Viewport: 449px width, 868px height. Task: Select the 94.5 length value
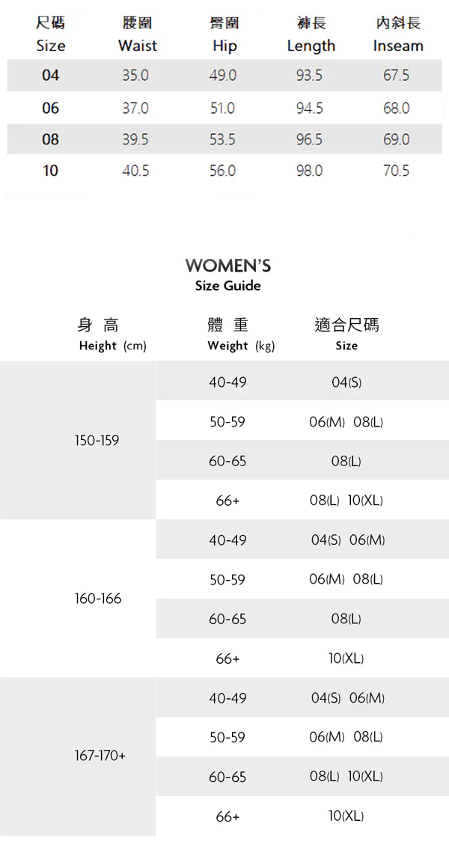tap(309, 109)
